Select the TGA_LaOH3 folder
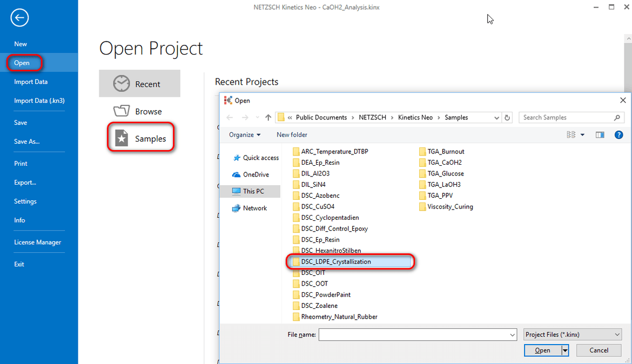632x364 pixels. click(440, 185)
